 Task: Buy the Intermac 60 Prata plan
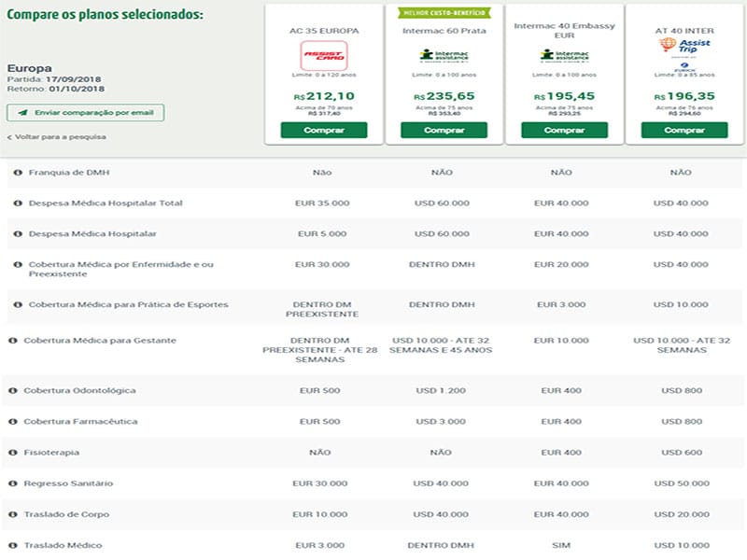[x=444, y=130]
